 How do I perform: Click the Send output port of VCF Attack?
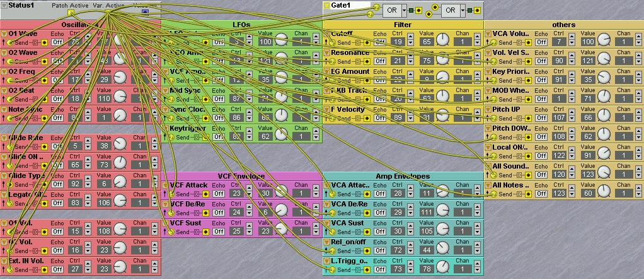coord(170,194)
